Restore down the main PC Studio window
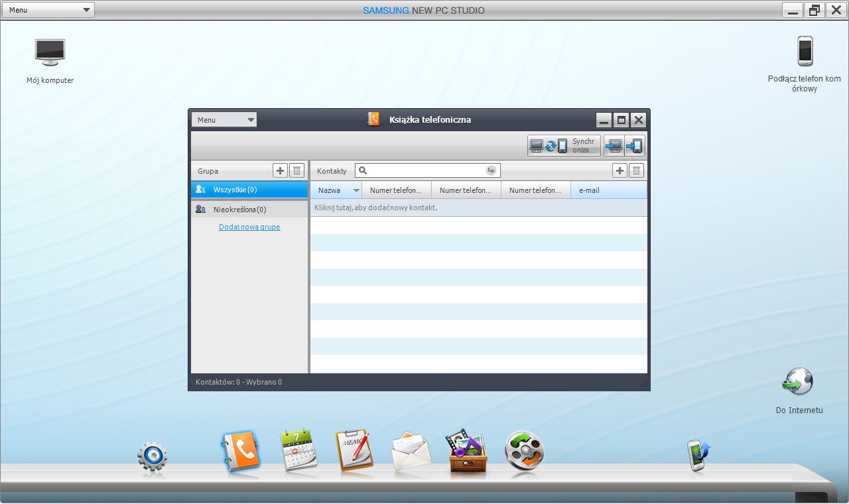The height and width of the screenshot is (504, 849). 814,11
